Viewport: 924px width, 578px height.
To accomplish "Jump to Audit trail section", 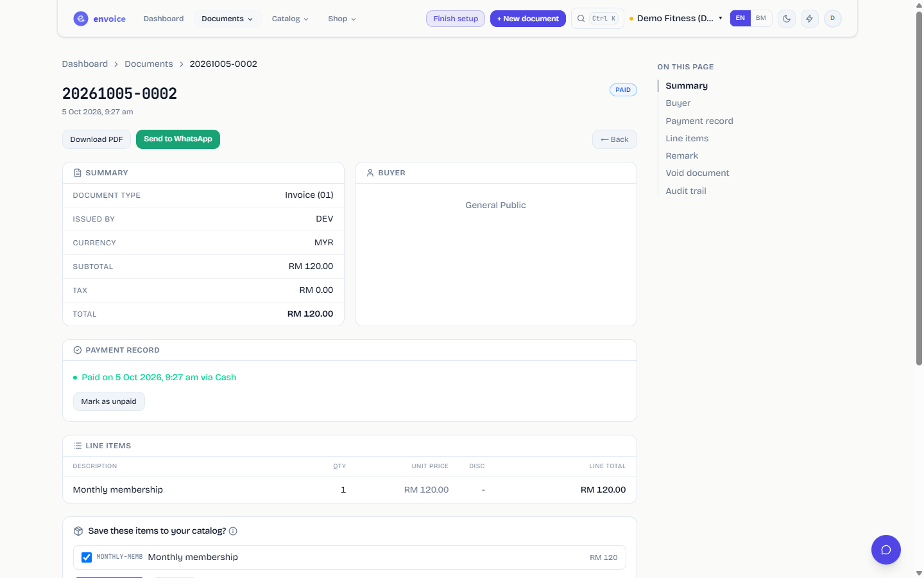I will point(686,191).
